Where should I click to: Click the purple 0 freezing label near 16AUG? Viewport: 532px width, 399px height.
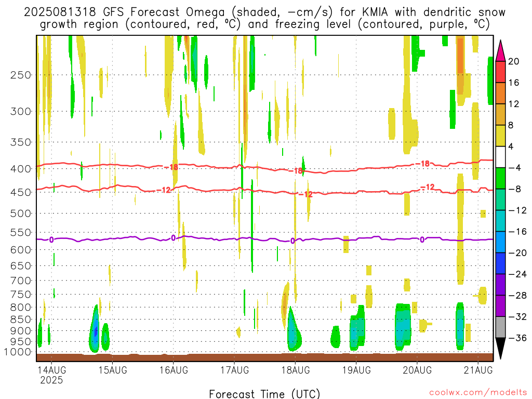tap(174, 238)
